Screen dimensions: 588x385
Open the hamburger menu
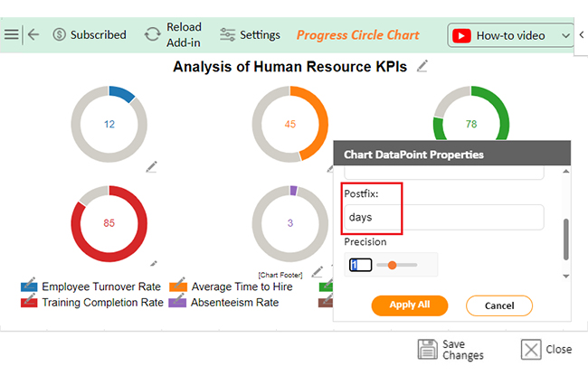point(11,35)
